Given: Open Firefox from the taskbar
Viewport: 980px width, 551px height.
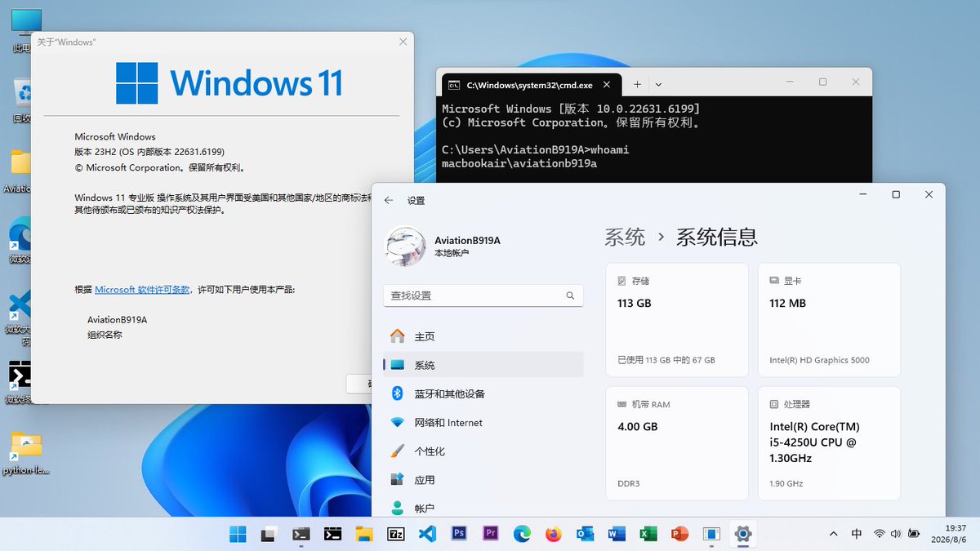Looking at the screenshot, I should [554, 535].
